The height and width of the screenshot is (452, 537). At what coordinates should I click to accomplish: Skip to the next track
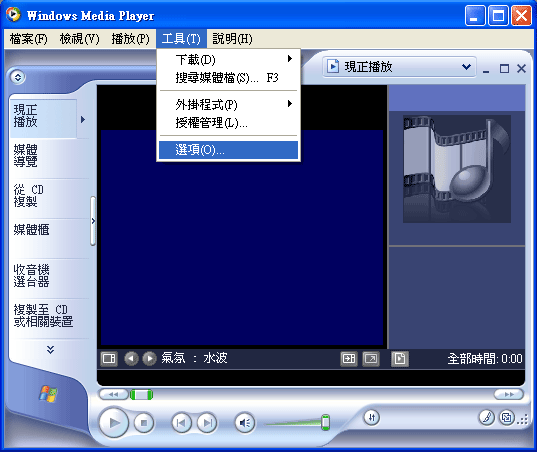(207, 423)
